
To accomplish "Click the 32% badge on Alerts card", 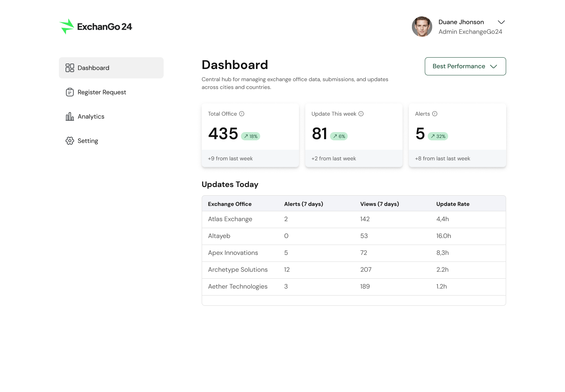I will [438, 136].
